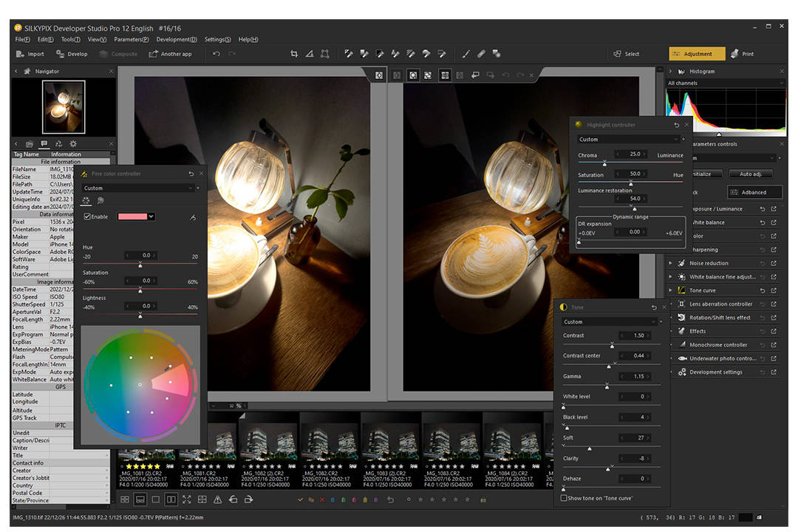Toggle the Enable checkbox in Fine color controller
This screenshot has height=532, width=798.
point(88,216)
